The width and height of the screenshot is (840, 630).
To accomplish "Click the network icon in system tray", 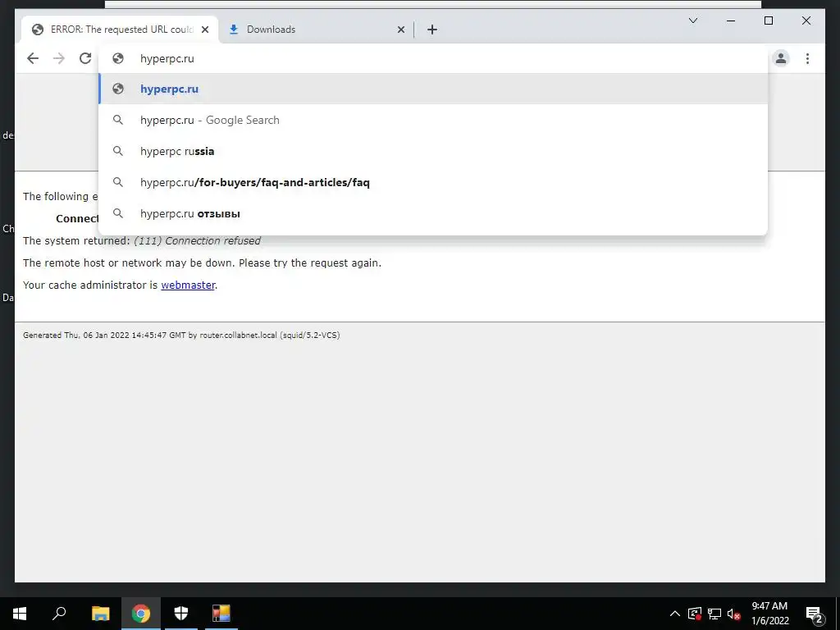I will point(714,614).
